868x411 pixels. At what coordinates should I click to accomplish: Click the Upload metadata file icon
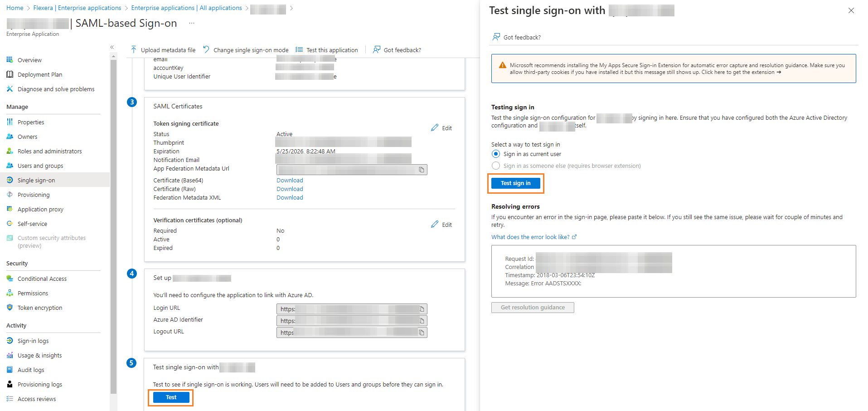[134, 50]
